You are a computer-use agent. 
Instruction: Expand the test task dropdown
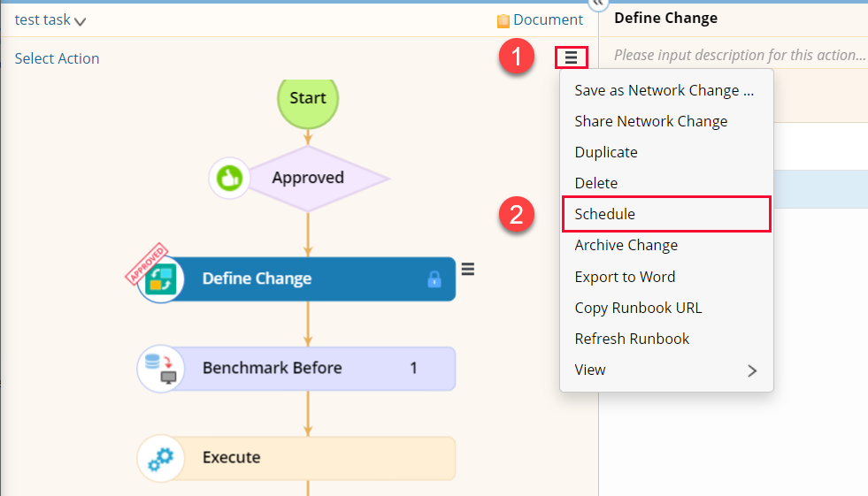(80, 21)
